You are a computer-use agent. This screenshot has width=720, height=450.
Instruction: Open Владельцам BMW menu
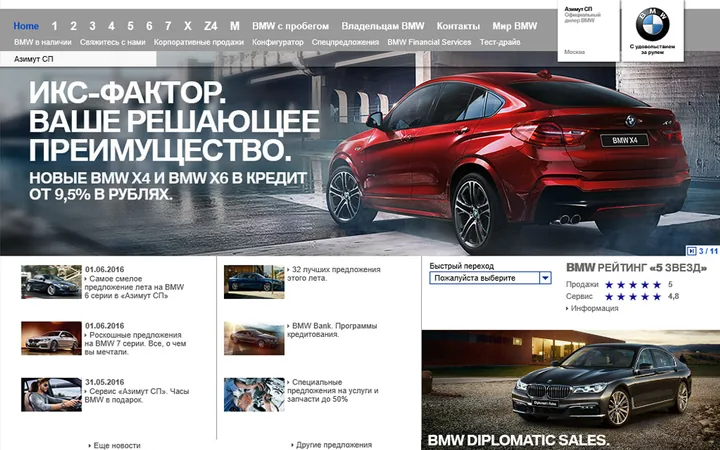(x=383, y=26)
